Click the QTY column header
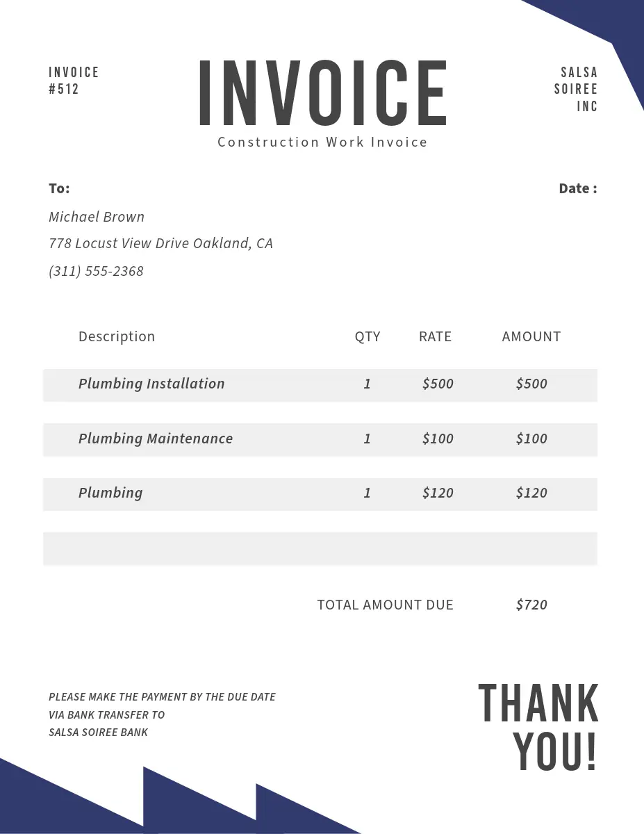 pos(368,336)
